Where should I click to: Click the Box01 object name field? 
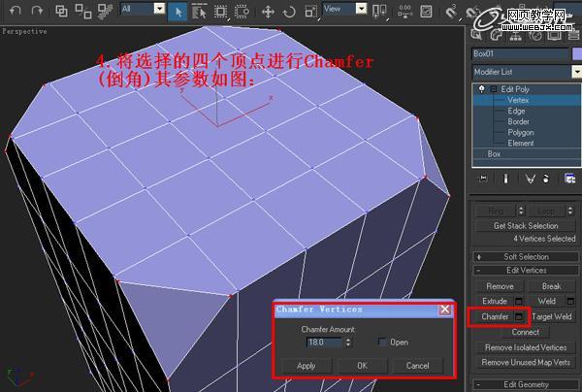point(520,53)
